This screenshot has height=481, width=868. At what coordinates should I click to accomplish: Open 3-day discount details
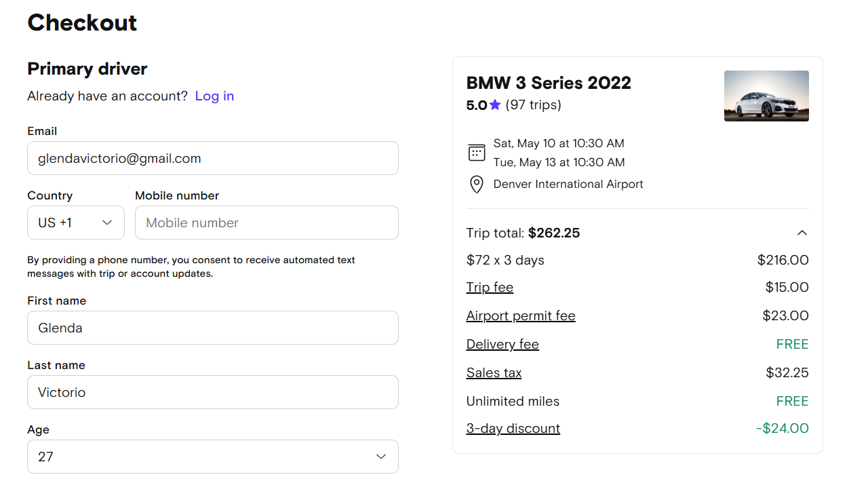[x=513, y=428]
